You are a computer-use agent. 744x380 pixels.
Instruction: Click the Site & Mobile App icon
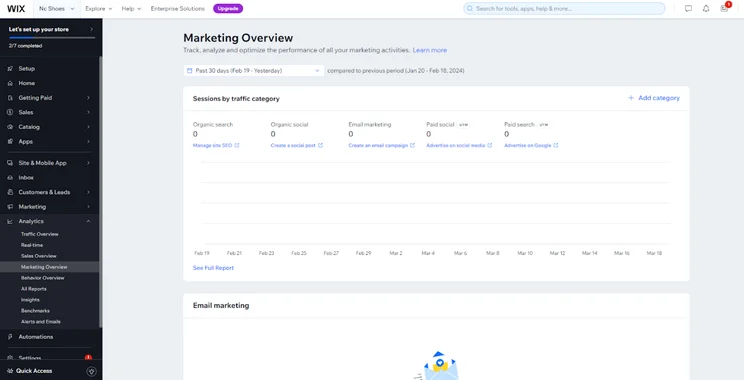coord(10,163)
